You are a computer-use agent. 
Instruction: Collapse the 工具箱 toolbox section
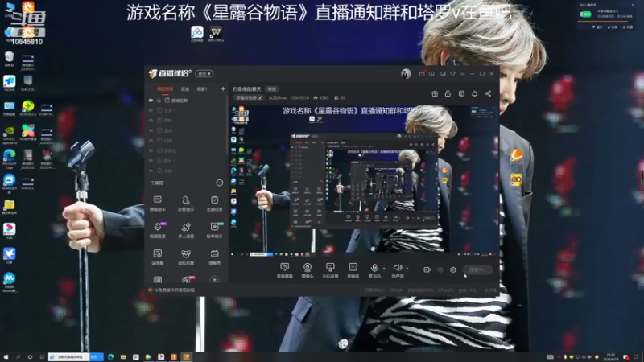(220, 183)
